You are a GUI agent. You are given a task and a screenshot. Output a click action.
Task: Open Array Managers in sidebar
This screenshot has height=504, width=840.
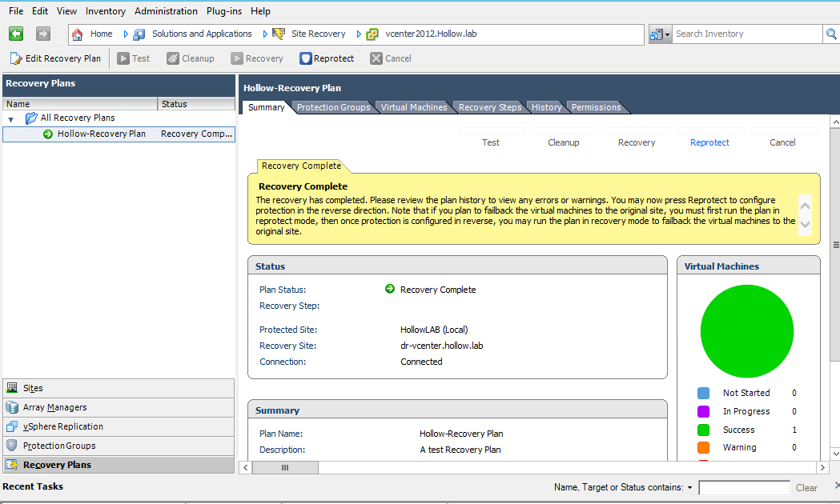(x=54, y=407)
